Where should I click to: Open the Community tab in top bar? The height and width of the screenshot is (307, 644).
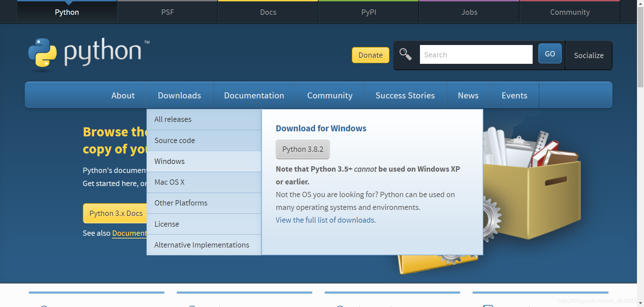(570, 12)
